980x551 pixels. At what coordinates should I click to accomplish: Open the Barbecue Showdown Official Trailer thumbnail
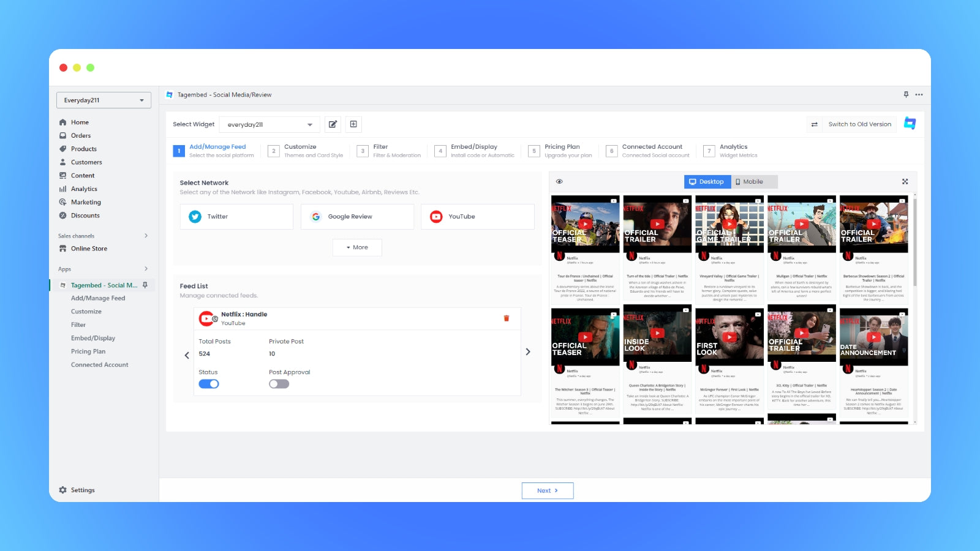tap(873, 224)
